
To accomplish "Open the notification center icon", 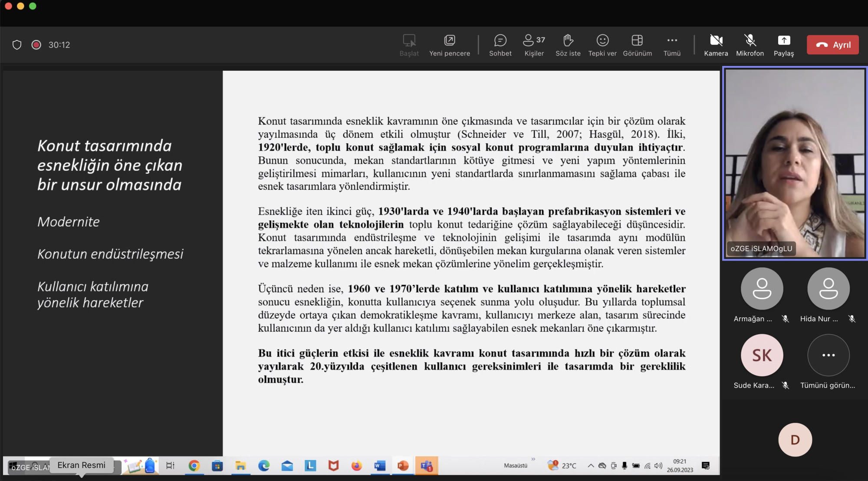I will click(706, 466).
